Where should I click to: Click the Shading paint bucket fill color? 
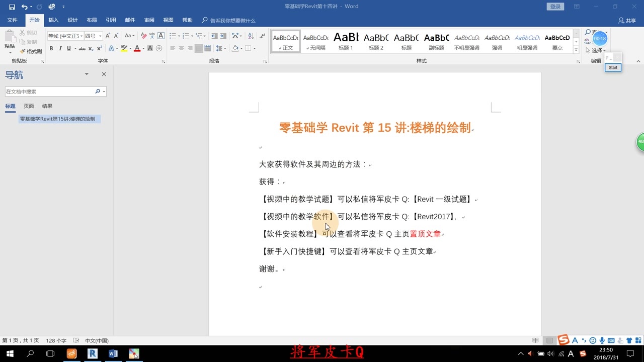tap(235, 49)
